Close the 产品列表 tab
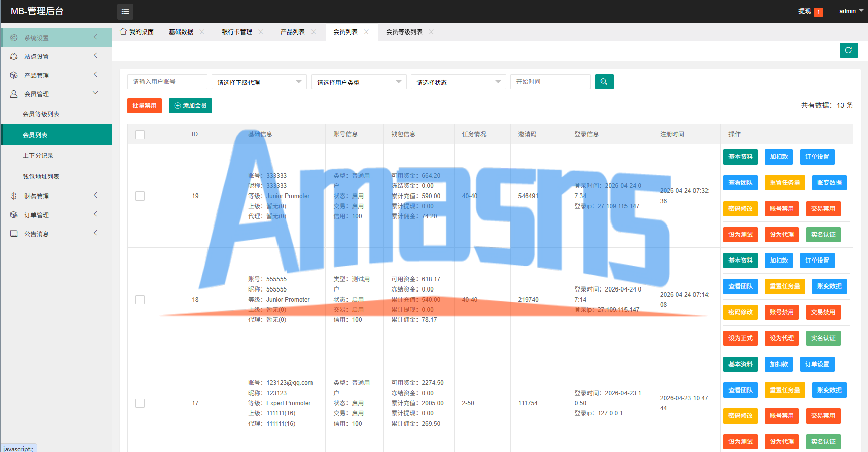This screenshot has height=452, width=868. (314, 31)
